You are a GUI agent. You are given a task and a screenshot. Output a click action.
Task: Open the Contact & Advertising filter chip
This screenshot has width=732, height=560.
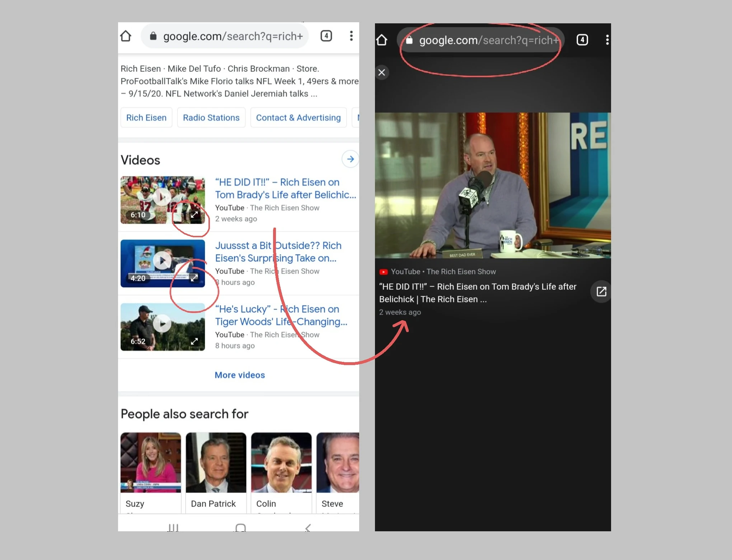tap(298, 117)
